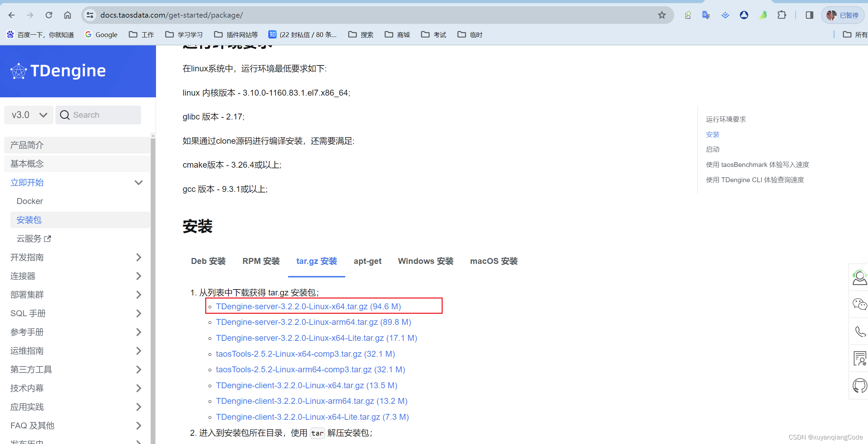The width and height of the screenshot is (868, 444).
Task: Expand the 运维指南 section
Action: point(139,351)
